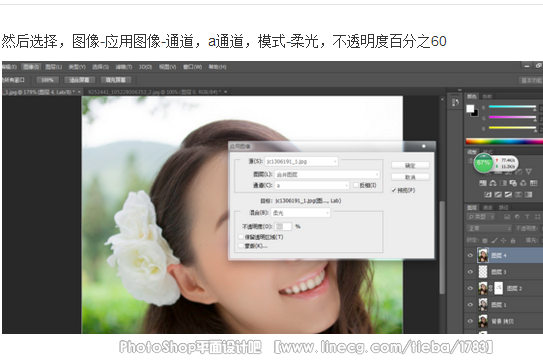Open the 图像(I) menu
The width and height of the screenshot is (543, 364).
(31, 66)
